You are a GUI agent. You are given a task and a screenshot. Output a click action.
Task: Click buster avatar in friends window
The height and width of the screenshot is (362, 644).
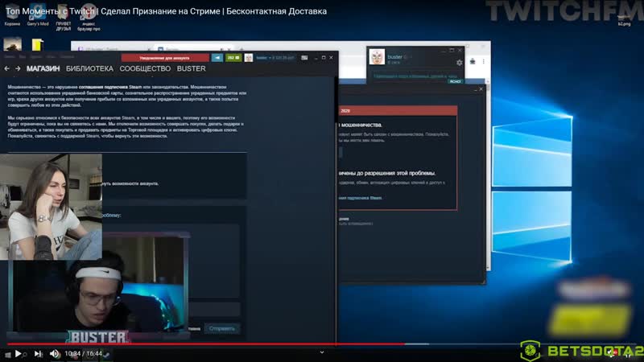(377, 57)
